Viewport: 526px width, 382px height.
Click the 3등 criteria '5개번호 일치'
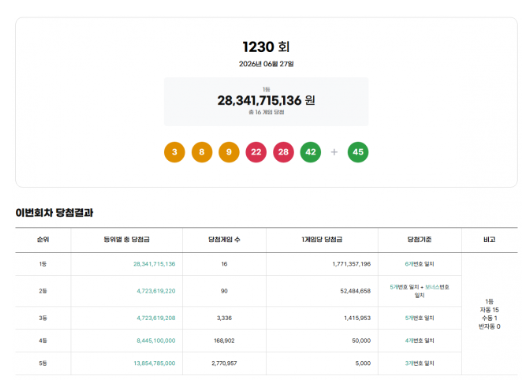419,318
